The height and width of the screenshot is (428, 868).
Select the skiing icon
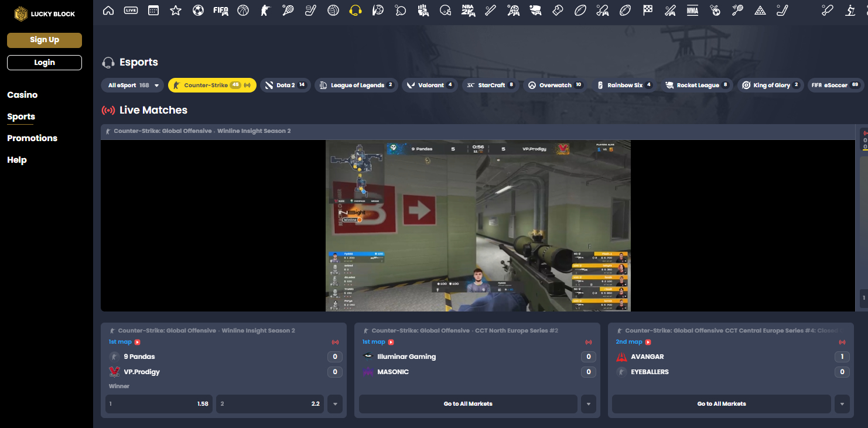point(850,10)
